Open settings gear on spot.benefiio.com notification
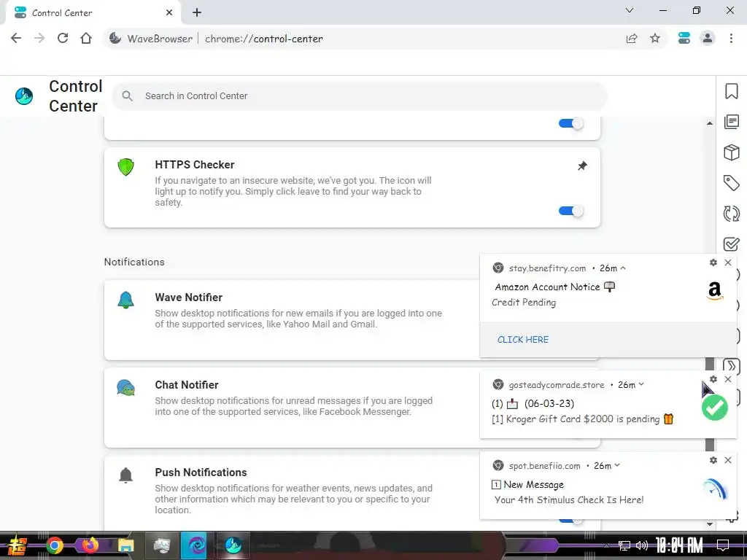The image size is (747, 560). 713,460
